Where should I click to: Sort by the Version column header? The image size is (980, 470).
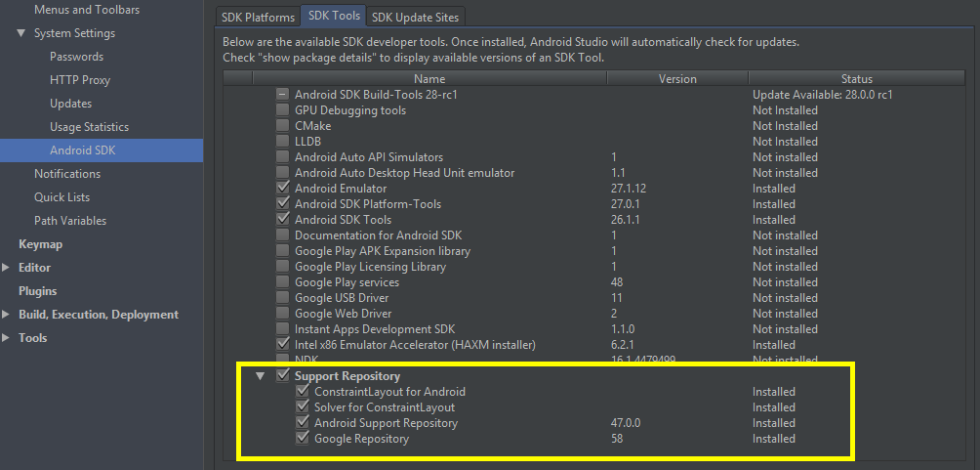click(x=677, y=79)
